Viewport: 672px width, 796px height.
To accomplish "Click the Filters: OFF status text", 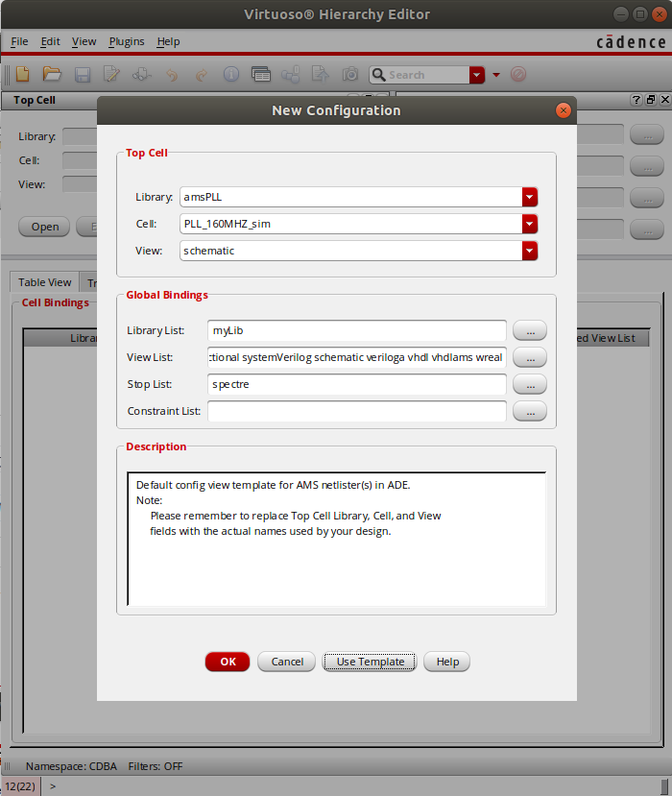I will tap(156, 766).
